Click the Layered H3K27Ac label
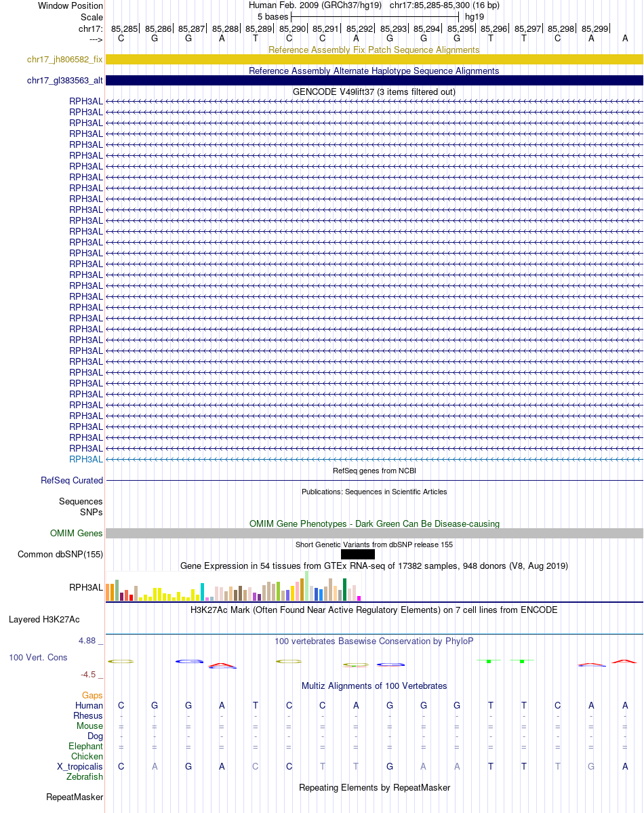644x813 pixels. tap(44, 620)
